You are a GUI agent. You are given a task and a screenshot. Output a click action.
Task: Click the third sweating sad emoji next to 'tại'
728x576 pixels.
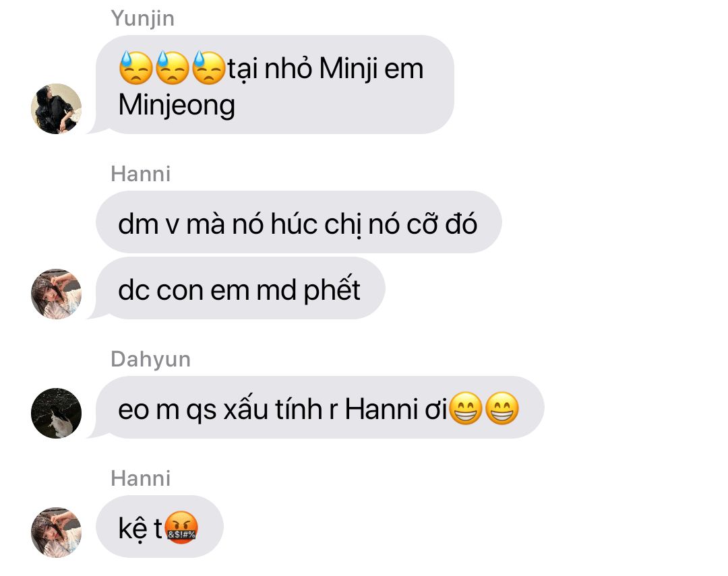[208, 68]
